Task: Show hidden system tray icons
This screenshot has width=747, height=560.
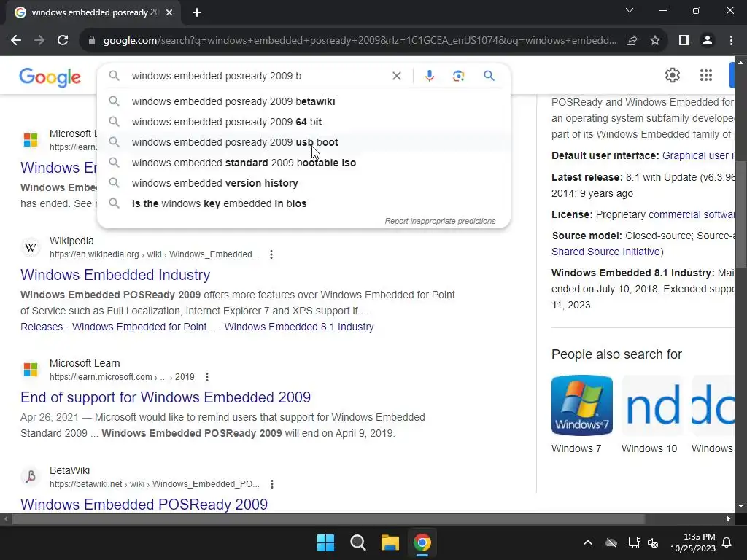Action: click(588, 542)
